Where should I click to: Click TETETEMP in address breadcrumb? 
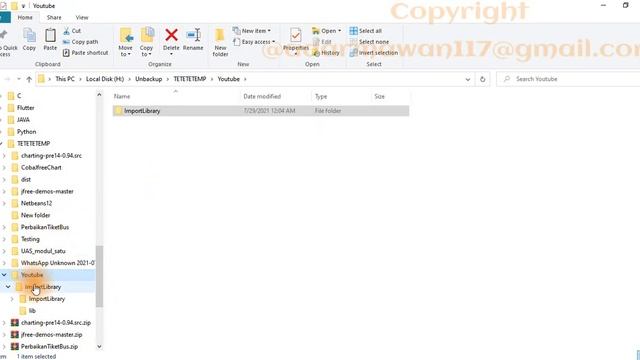(x=190, y=79)
